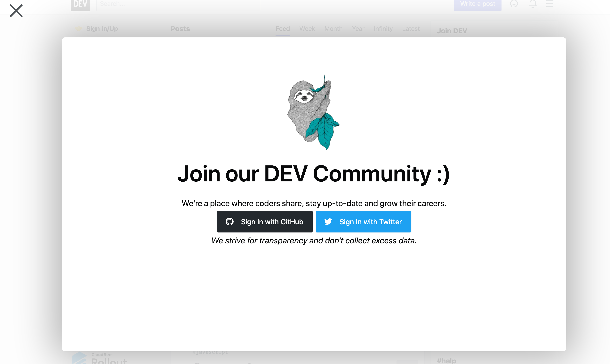610x364 pixels.
Task: Click the GitHub octocat icon on the sign-in button
Action: [230, 221]
